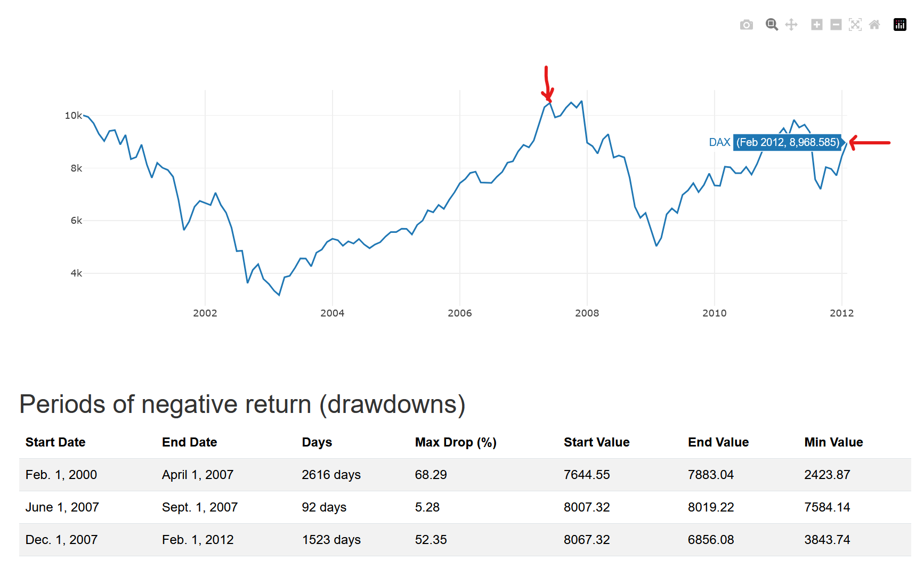Image resolution: width=924 pixels, height=568 pixels.
Task: Open the Plotly logo link
Action: point(900,25)
